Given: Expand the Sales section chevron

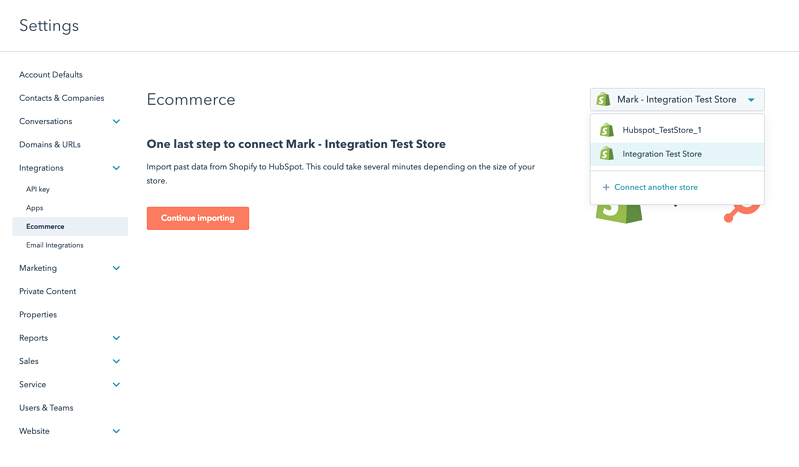Looking at the screenshot, I should 116,361.
